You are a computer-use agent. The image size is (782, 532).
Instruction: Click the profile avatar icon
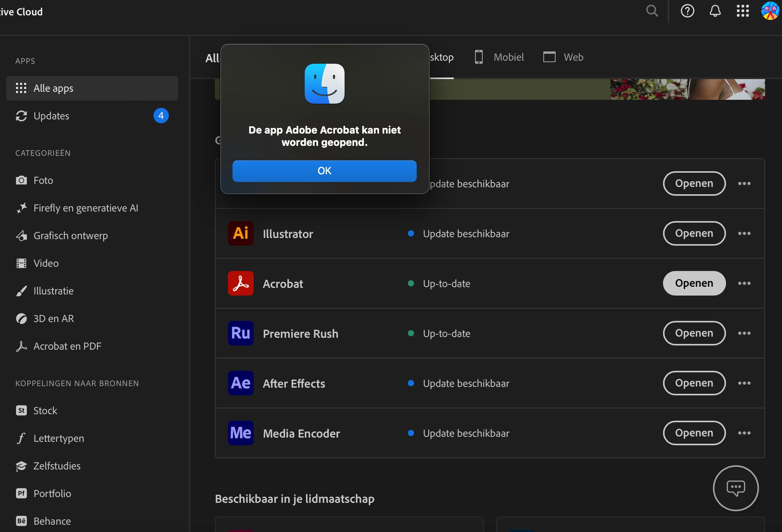[770, 11]
